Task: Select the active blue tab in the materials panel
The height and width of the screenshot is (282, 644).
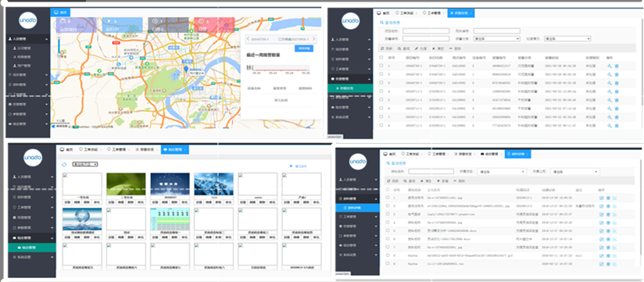Action: pyautogui.click(x=517, y=154)
